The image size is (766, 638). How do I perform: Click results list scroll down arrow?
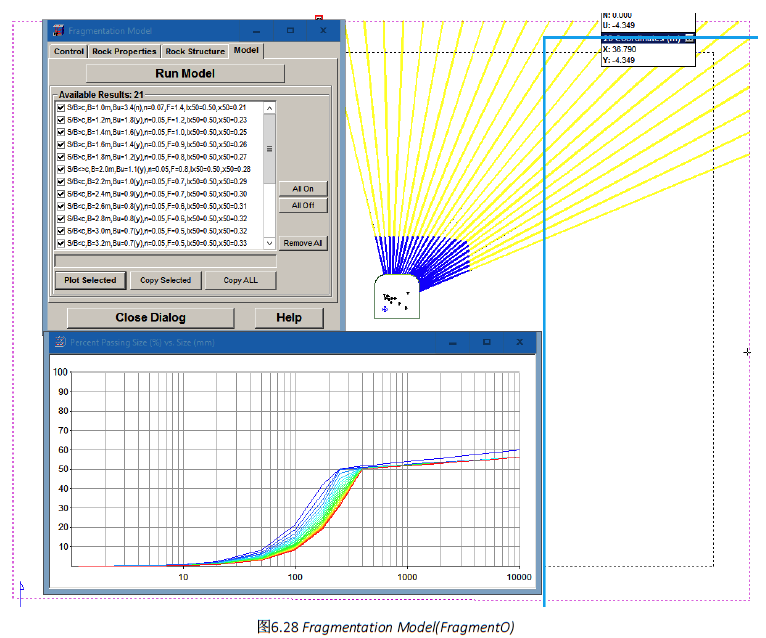click(x=269, y=243)
